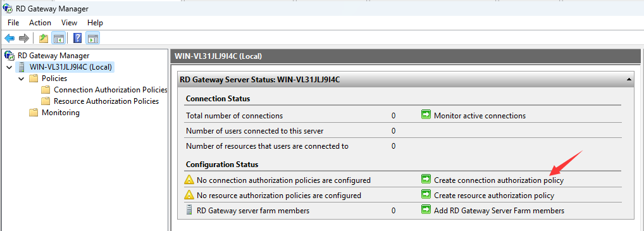This screenshot has width=644, height=231.
Task: Collapse the RD Gateway Server Status section
Action: (629, 80)
